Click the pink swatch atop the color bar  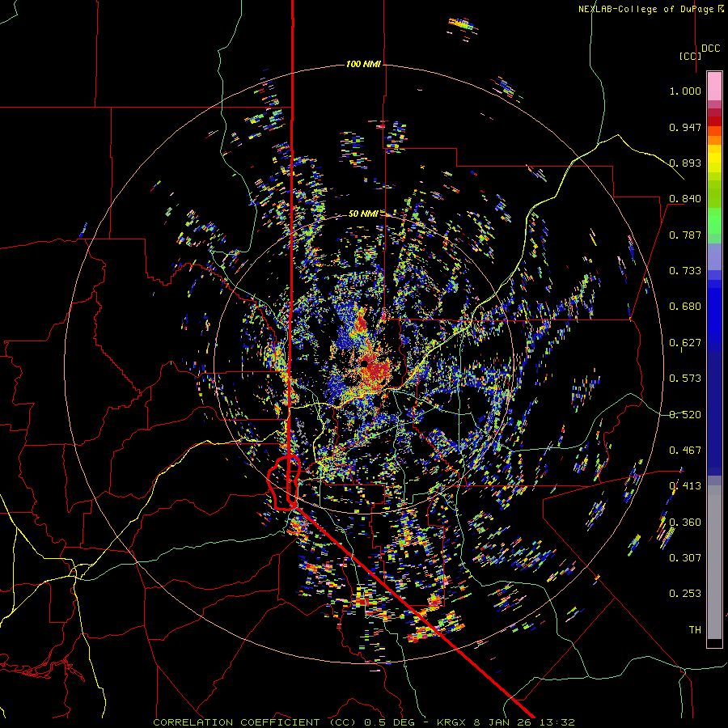coord(714,86)
